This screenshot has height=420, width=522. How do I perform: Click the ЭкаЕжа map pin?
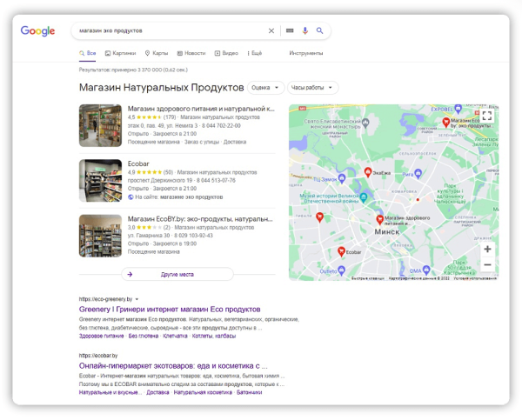[x=368, y=172]
